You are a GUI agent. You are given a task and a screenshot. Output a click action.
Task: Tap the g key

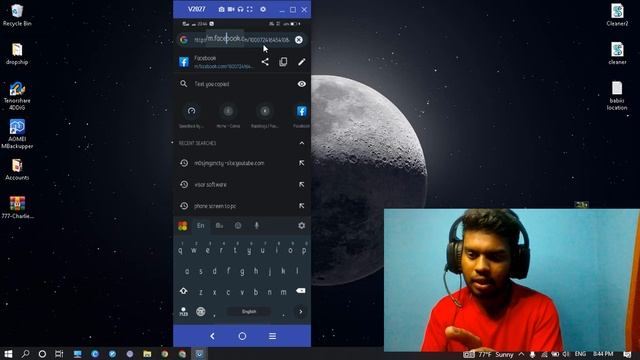(242, 271)
